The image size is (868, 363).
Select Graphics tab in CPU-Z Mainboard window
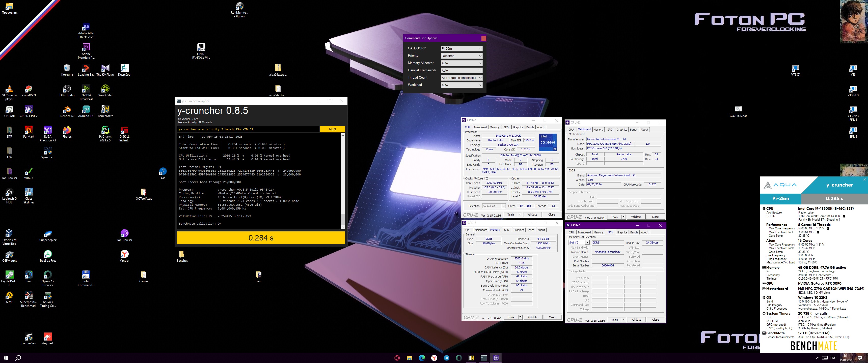(622, 130)
